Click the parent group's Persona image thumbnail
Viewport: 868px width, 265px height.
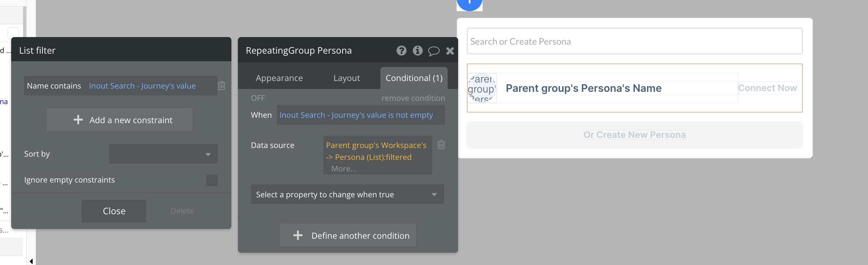482,88
